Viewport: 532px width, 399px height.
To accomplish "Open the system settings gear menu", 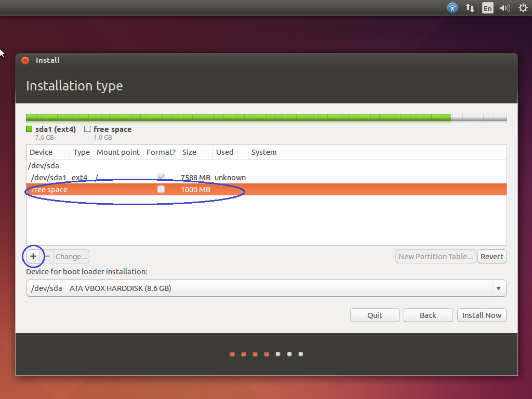I will tap(522, 8).
